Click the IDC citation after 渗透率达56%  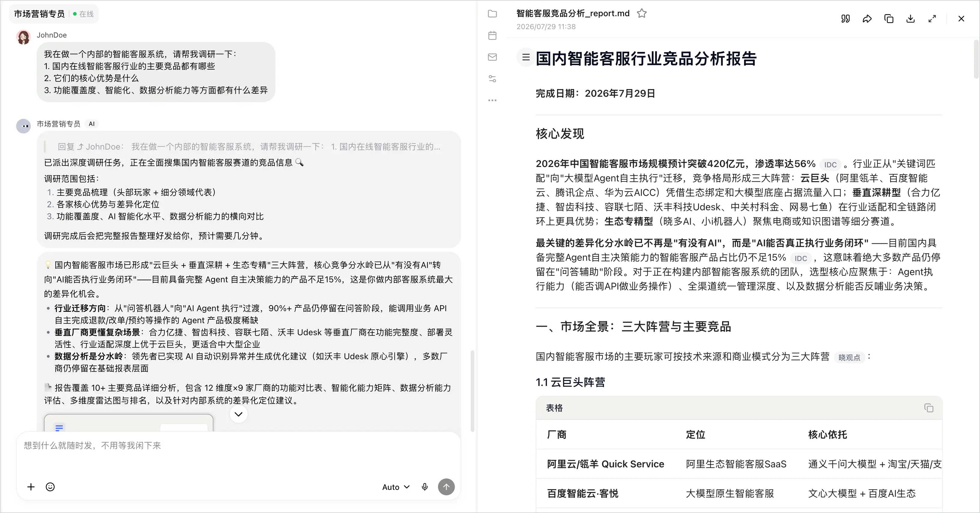coord(830,165)
